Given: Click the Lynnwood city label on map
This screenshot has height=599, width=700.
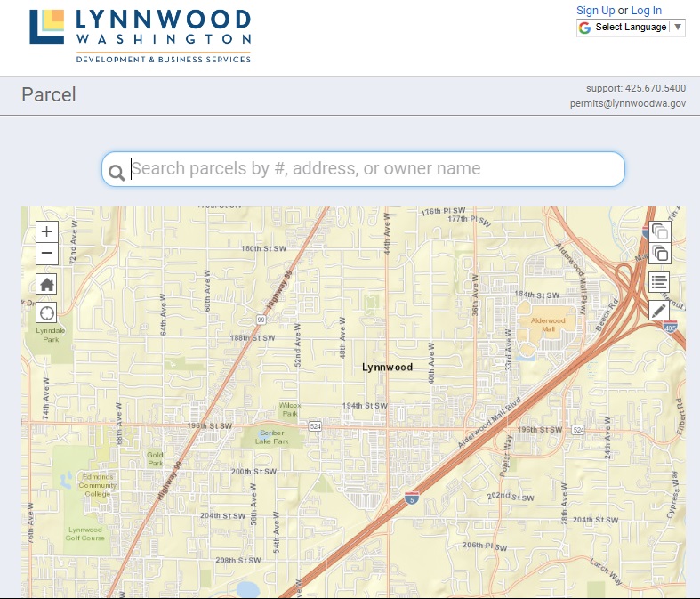Looking at the screenshot, I should click(387, 368).
